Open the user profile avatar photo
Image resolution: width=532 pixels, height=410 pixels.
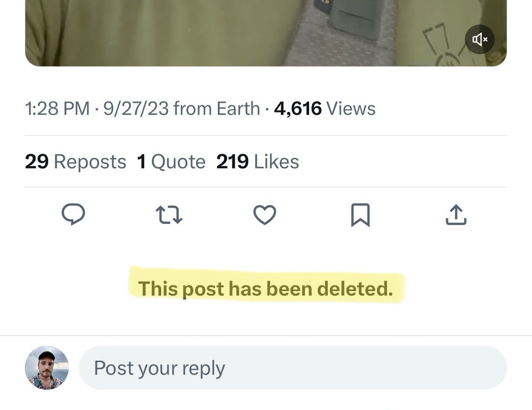point(47,368)
